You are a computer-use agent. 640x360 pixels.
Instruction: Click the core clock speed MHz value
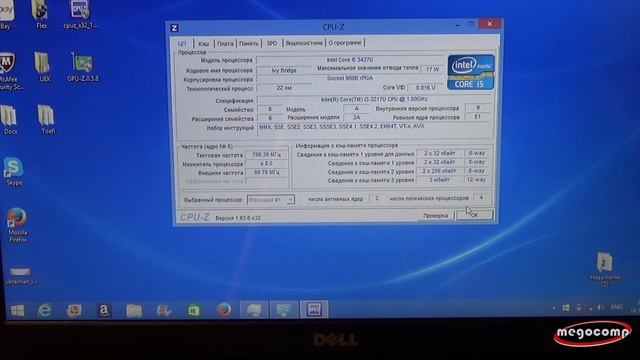point(266,155)
